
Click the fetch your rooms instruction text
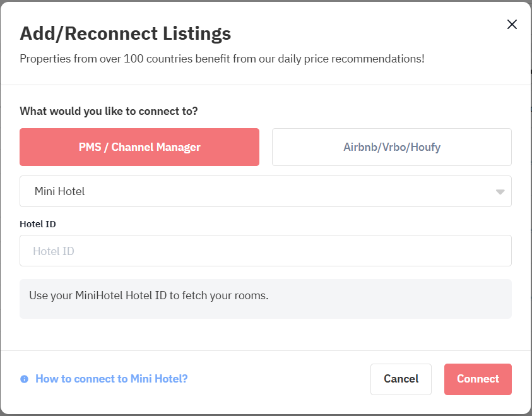(148, 295)
